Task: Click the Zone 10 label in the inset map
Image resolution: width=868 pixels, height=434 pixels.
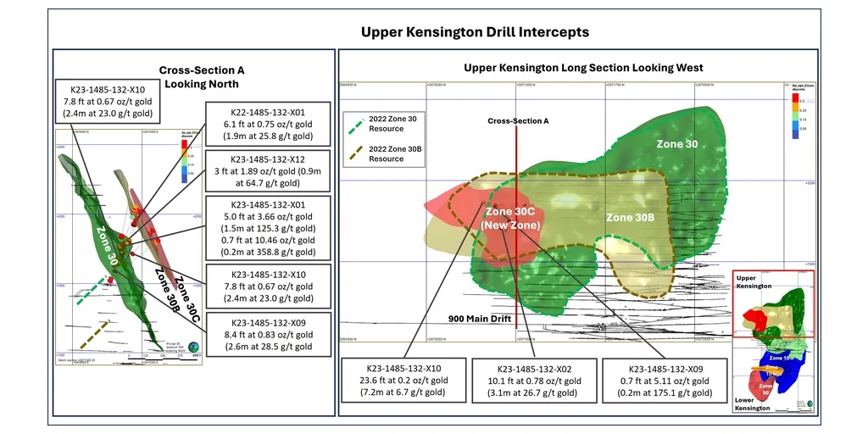Action: [x=778, y=359]
